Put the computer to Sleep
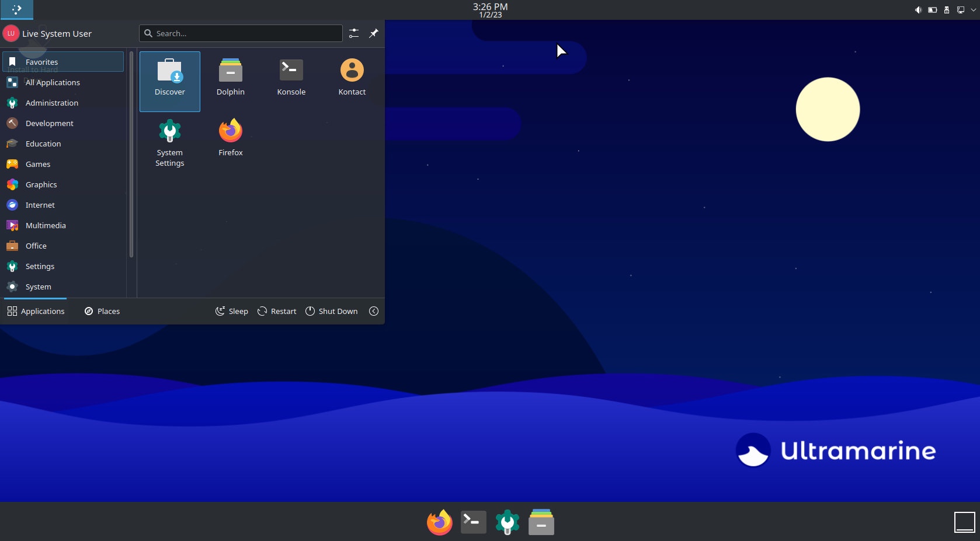 [x=231, y=311]
